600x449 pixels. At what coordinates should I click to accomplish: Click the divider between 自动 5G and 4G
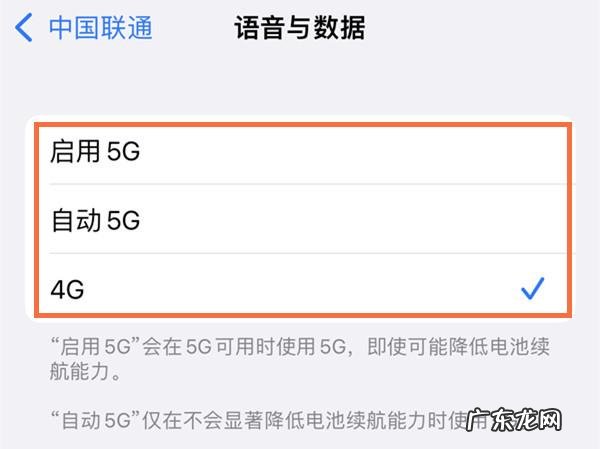click(300, 254)
